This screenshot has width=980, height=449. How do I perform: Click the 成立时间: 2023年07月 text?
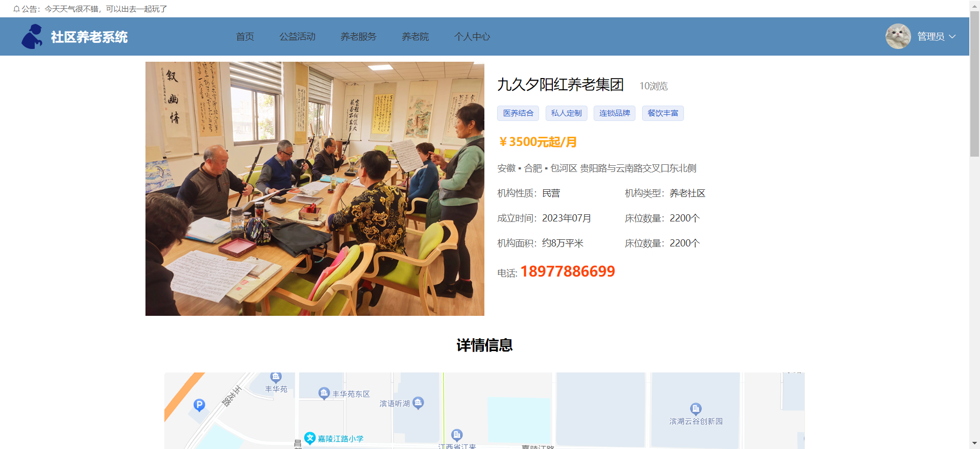pos(544,218)
